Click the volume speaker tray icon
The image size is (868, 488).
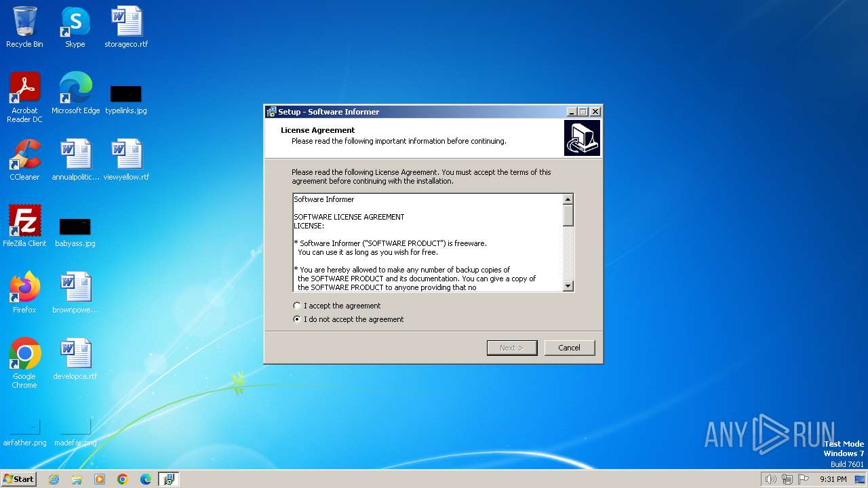coord(771,479)
